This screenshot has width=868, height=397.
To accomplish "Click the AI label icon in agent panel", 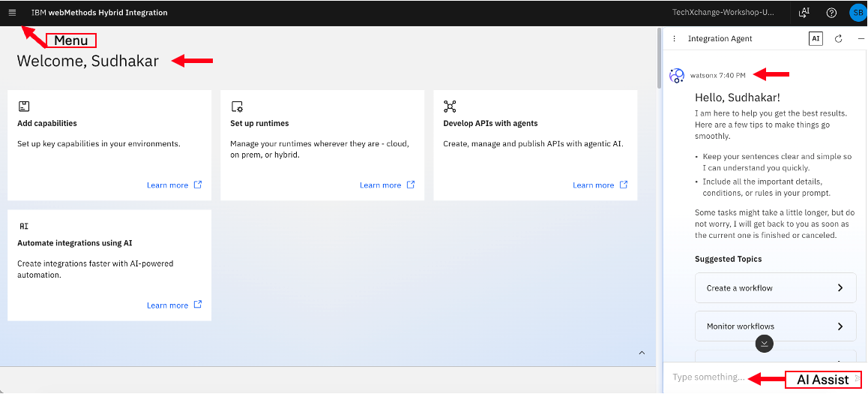I will [x=816, y=39].
